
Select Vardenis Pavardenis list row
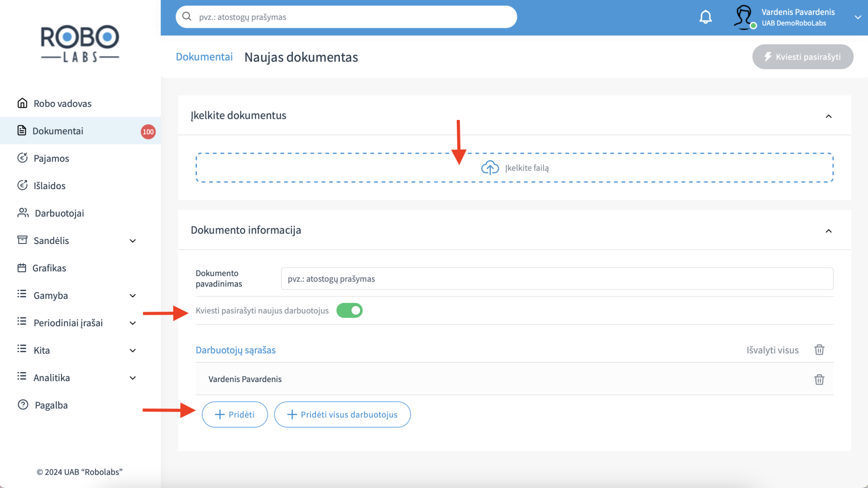click(x=515, y=379)
